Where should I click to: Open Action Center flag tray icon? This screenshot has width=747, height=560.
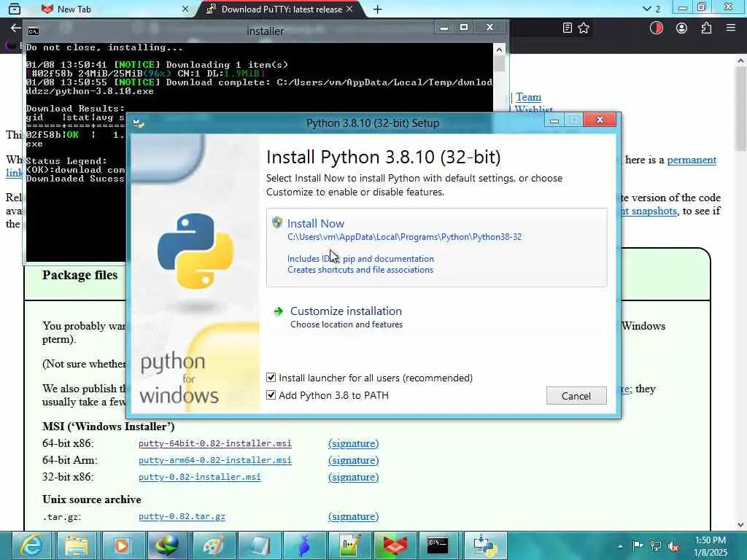[638, 545]
